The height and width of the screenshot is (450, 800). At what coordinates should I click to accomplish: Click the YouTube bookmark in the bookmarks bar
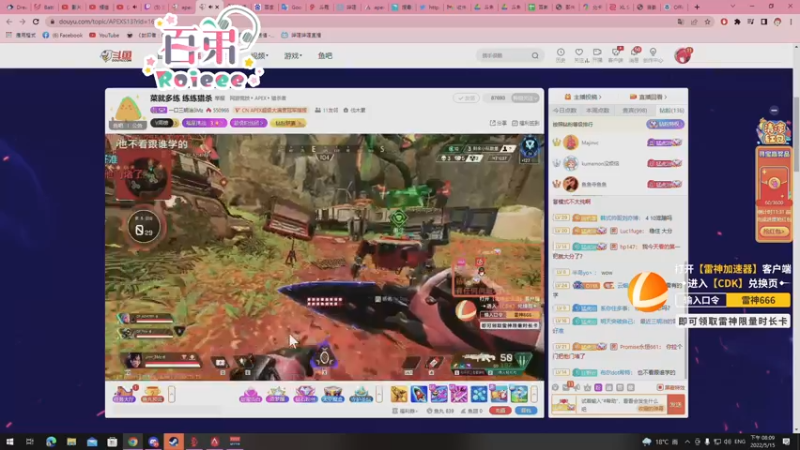pyautogui.click(x=104, y=35)
